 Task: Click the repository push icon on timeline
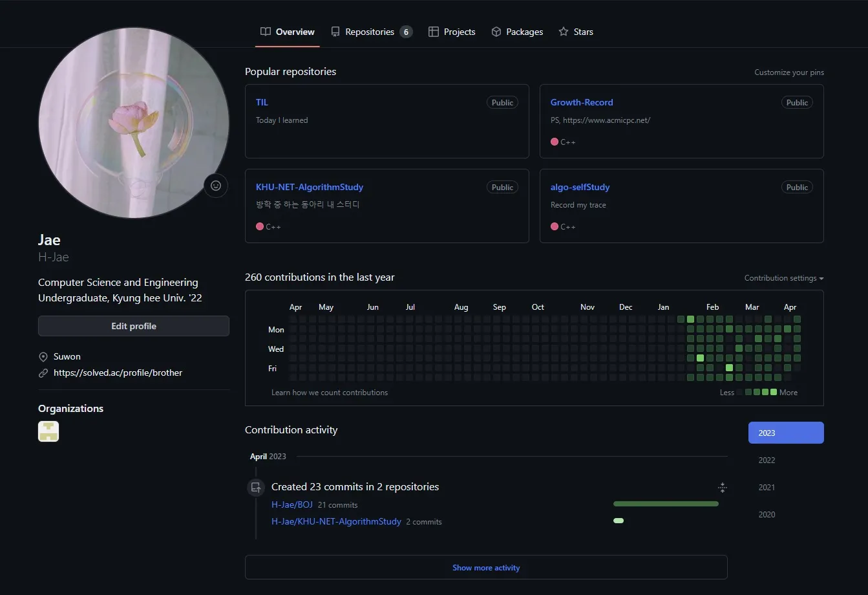256,488
